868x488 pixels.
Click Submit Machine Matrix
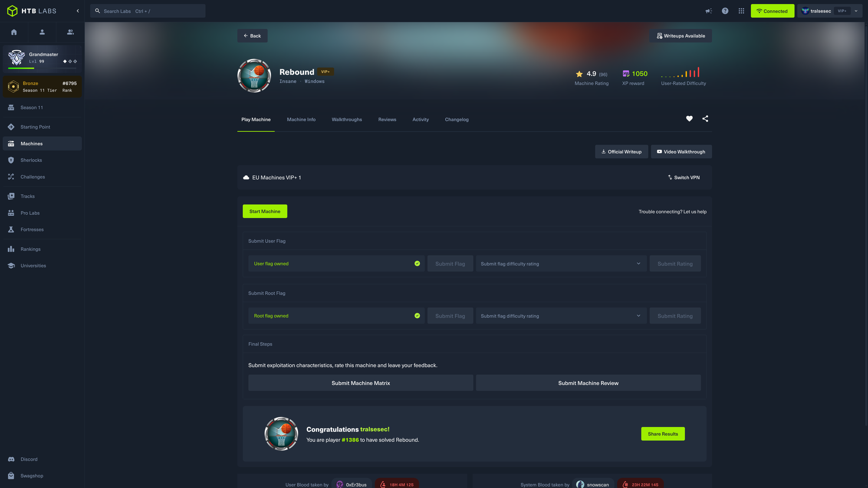pyautogui.click(x=361, y=383)
